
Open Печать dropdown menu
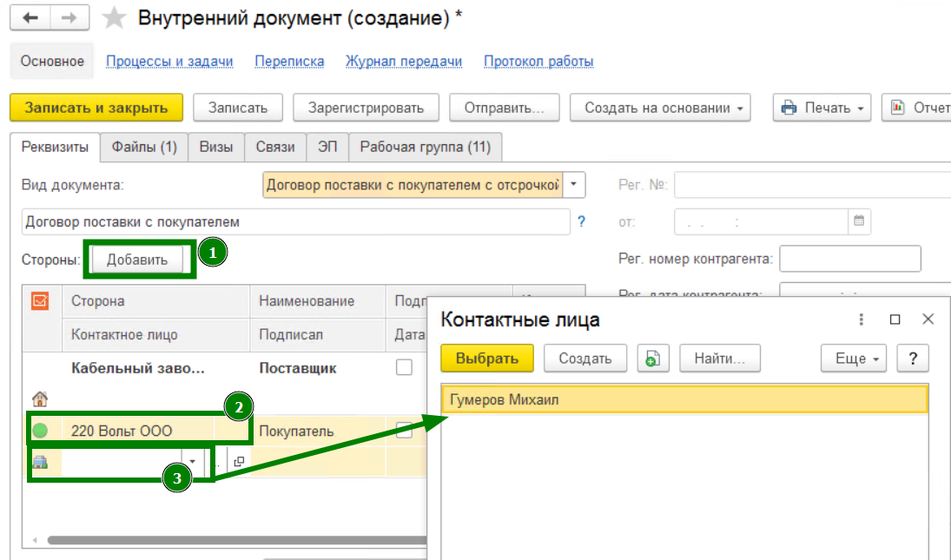pyautogui.click(x=822, y=108)
